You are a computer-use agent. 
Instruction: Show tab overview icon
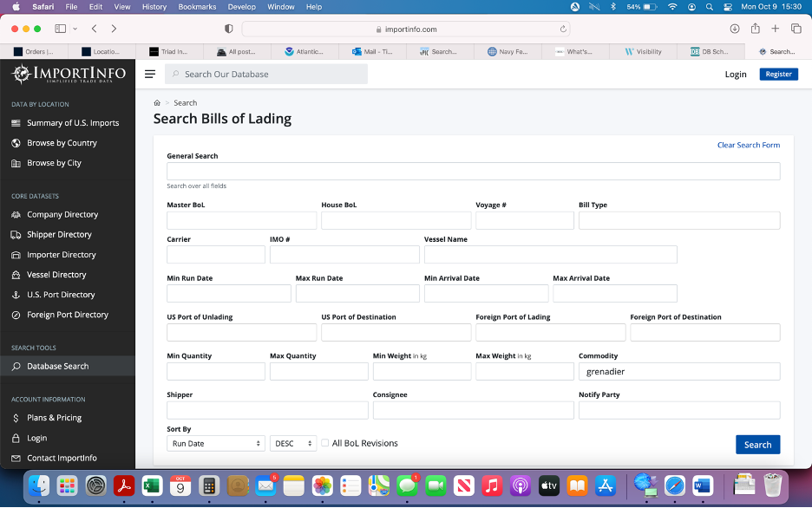pyautogui.click(x=796, y=29)
